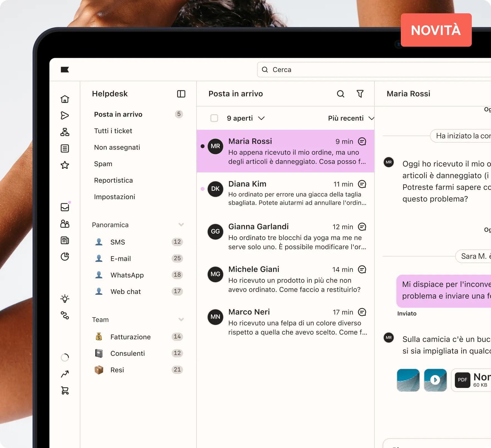Play the video attachment thumbnail

[435, 380]
